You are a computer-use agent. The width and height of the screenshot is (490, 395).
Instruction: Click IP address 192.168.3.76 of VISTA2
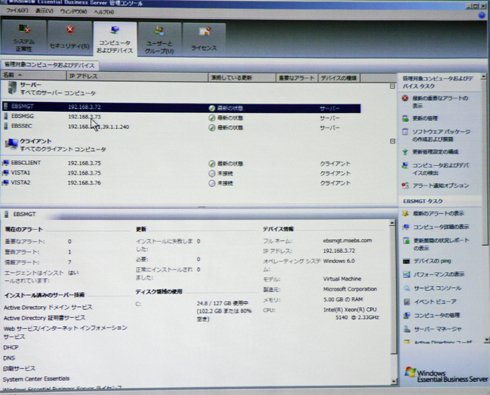pos(84,183)
